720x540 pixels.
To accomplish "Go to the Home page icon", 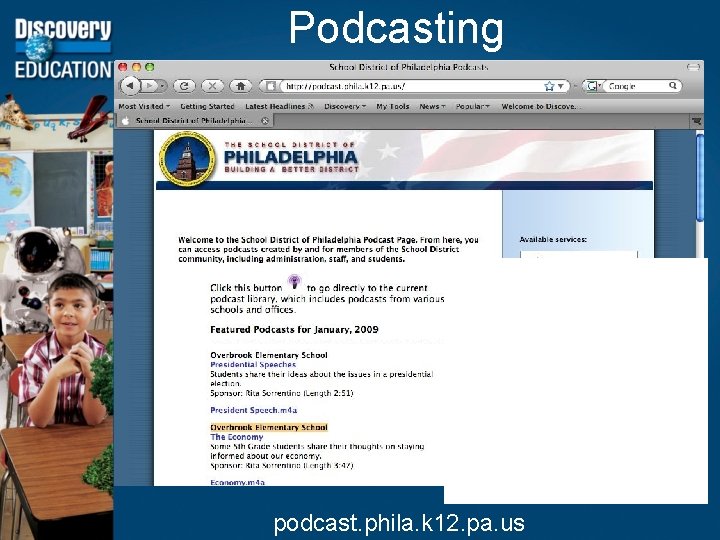I will tap(241, 86).
